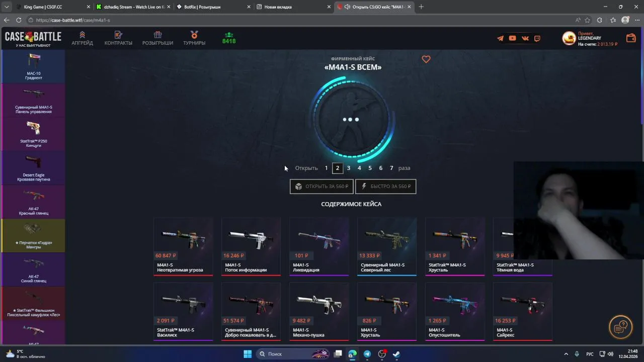Switch to Новая вкладка browser tab
Image resolution: width=644 pixels, height=362 pixels.
(x=293, y=7)
